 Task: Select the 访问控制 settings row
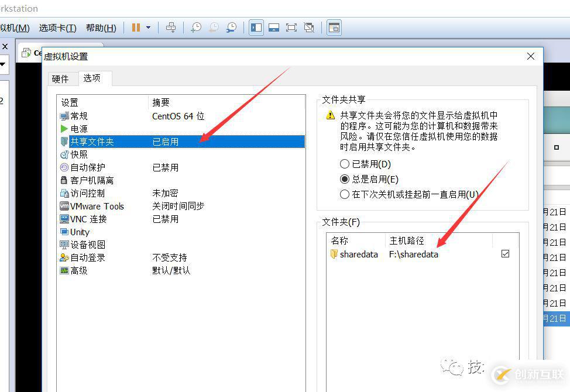(x=181, y=193)
